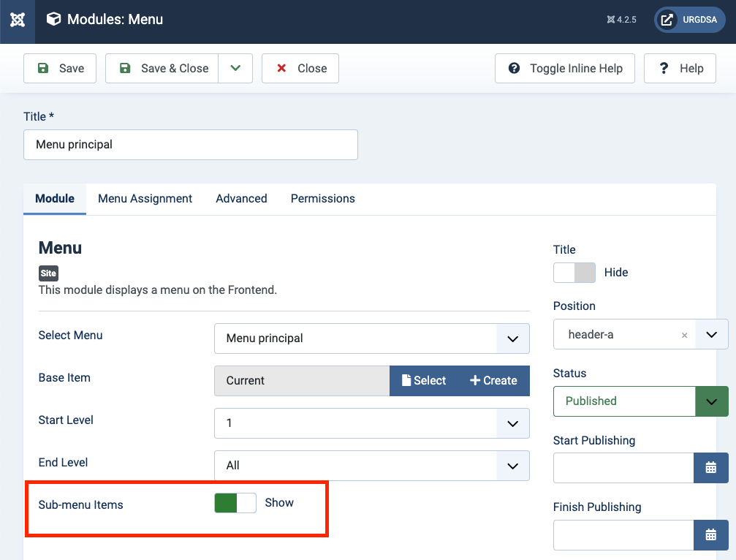Click the Joomla logo icon
The height and width of the screenshot is (560, 736).
click(18, 20)
